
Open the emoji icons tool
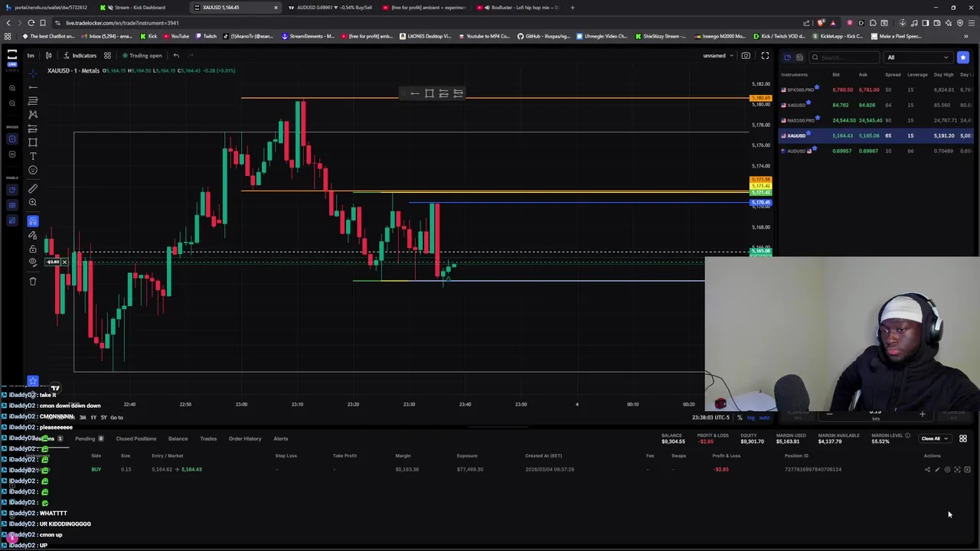pyautogui.click(x=33, y=170)
